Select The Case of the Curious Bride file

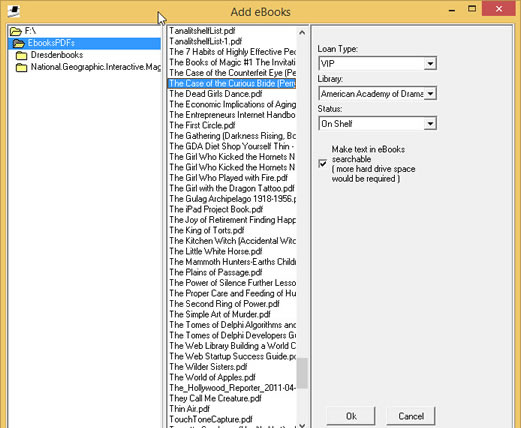231,83
